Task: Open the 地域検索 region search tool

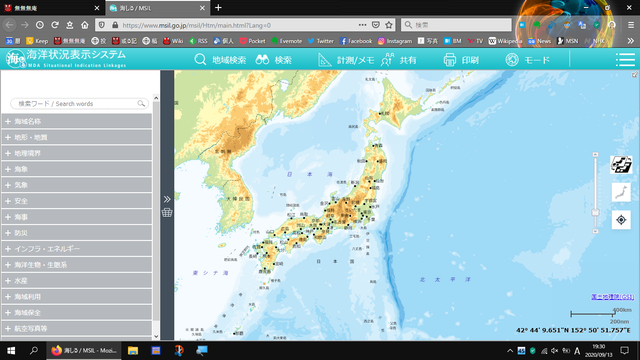Action: pyautogui.click(x=220, y=60)
